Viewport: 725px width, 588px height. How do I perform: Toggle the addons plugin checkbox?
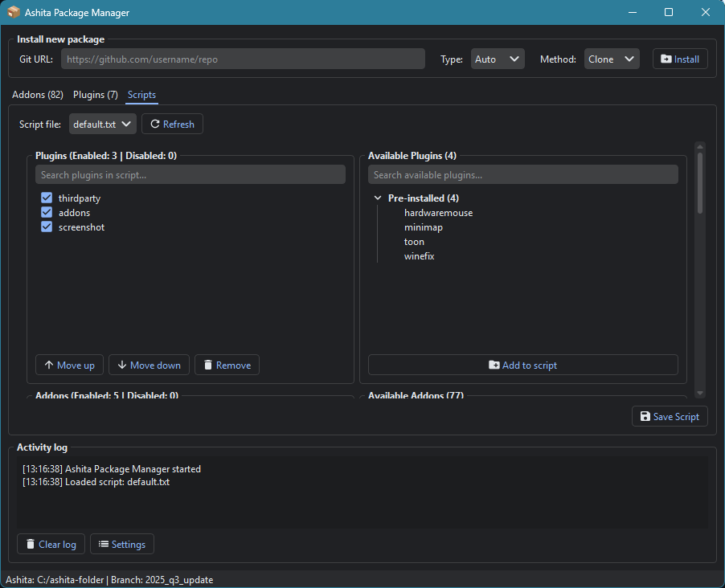tap(47, 212)
